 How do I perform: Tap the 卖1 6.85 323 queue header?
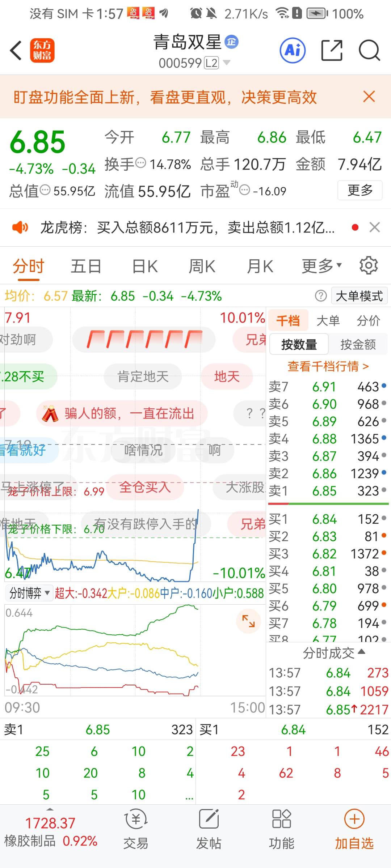[98, 729]
